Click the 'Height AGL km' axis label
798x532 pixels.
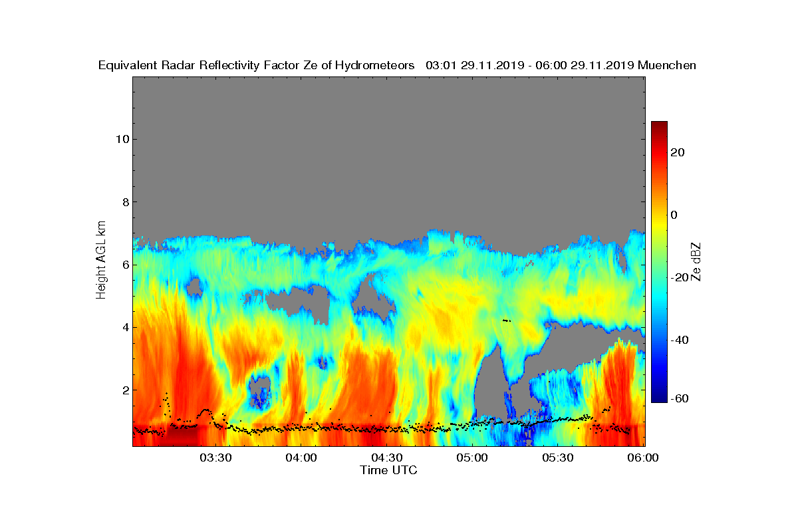(101, 261)
